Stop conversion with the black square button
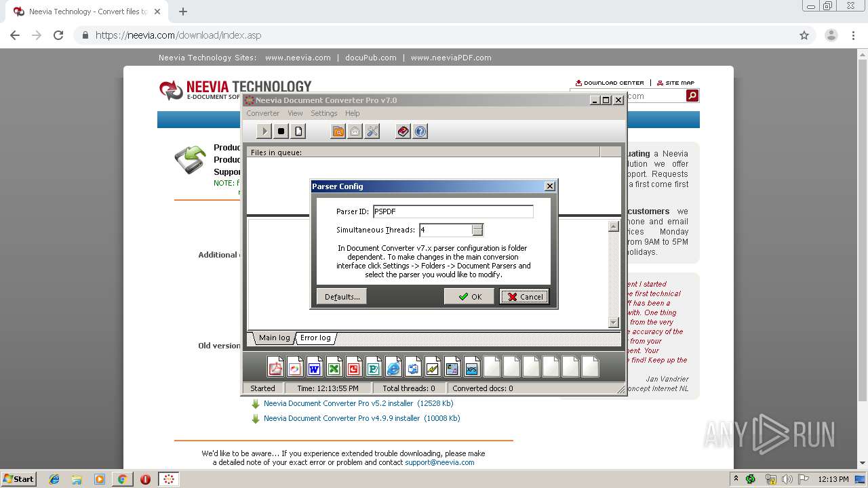868x488 pixels. (x=281, y=131)
